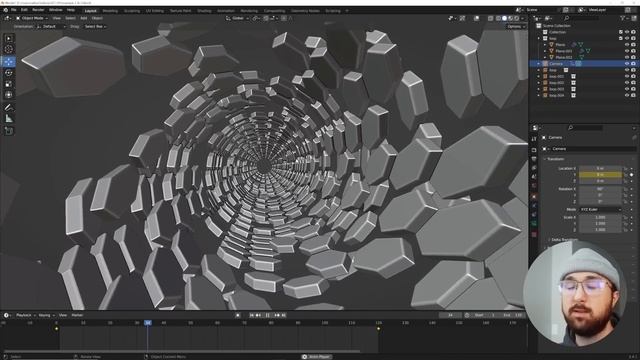Open the Render menu
Screen dimensions: 640x360
click(x=38, y=10)
